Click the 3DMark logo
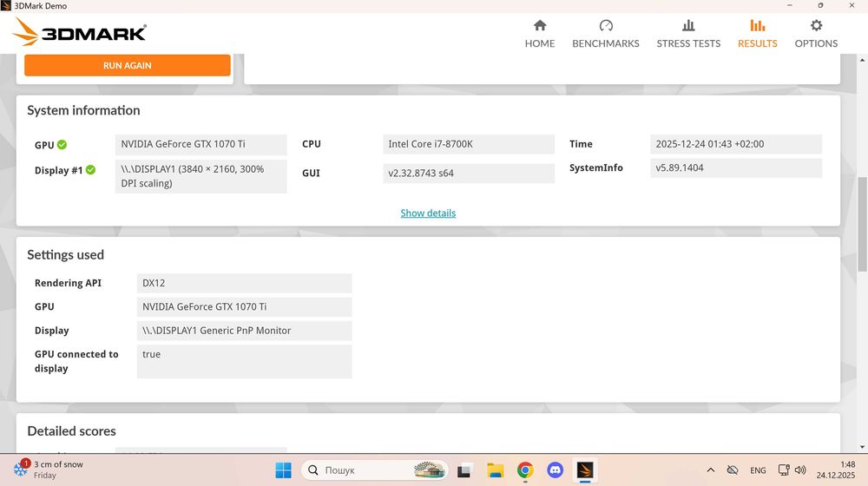 click(79, 32)
